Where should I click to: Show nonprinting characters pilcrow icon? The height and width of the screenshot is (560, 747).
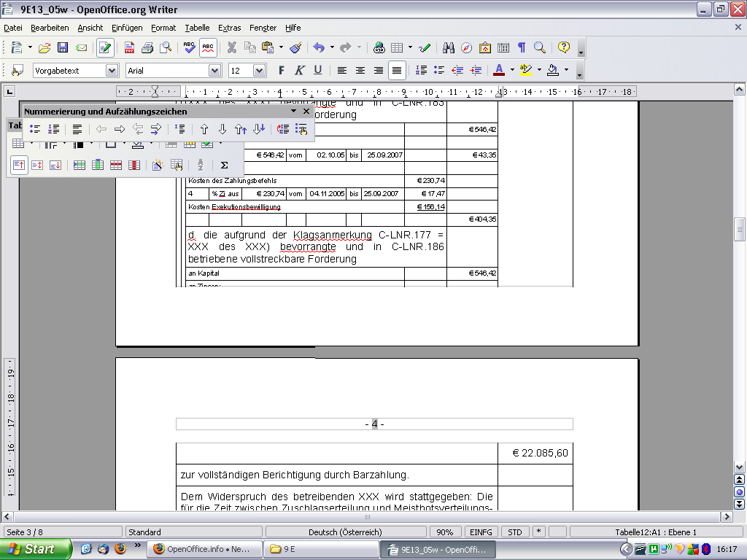522,47
